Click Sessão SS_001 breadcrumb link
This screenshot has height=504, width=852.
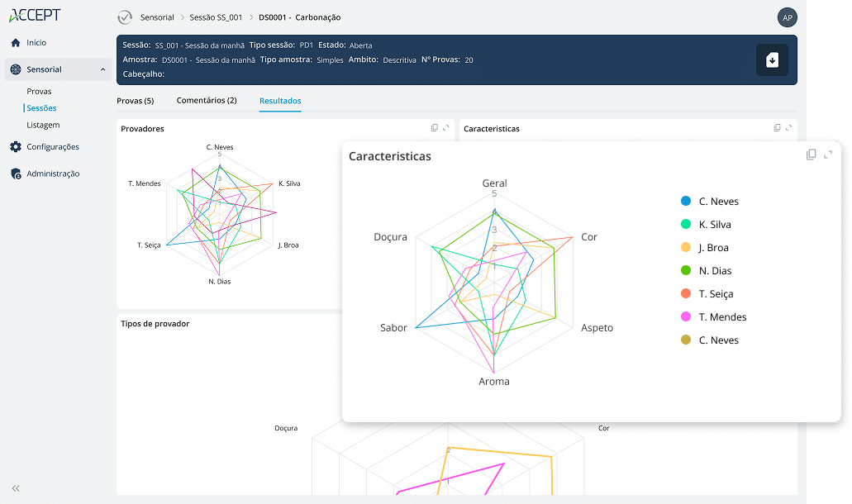click(216, 17)
